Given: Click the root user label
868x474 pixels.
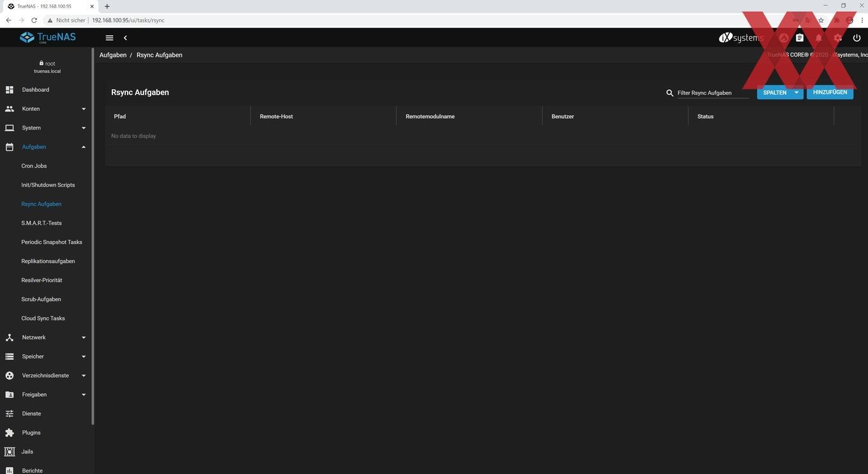Looking at the screenshot, I should coord(50,64).
